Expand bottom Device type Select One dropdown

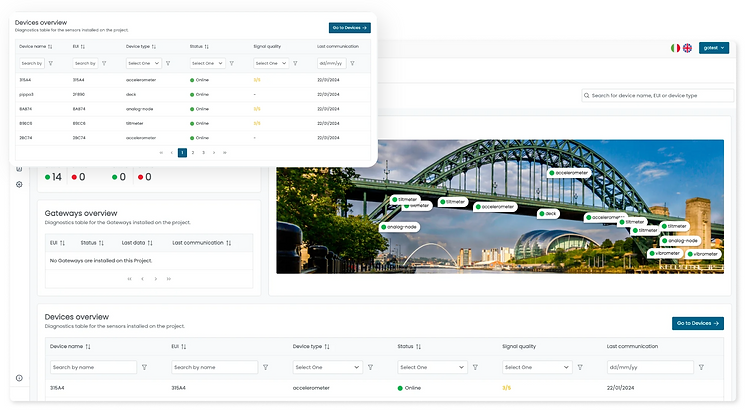click(328, 367)
